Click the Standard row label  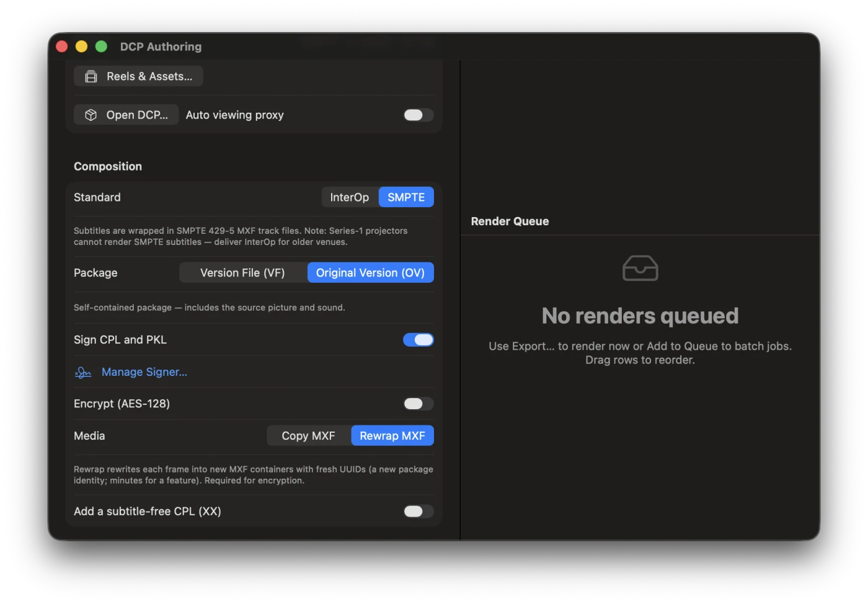(97, 197)
